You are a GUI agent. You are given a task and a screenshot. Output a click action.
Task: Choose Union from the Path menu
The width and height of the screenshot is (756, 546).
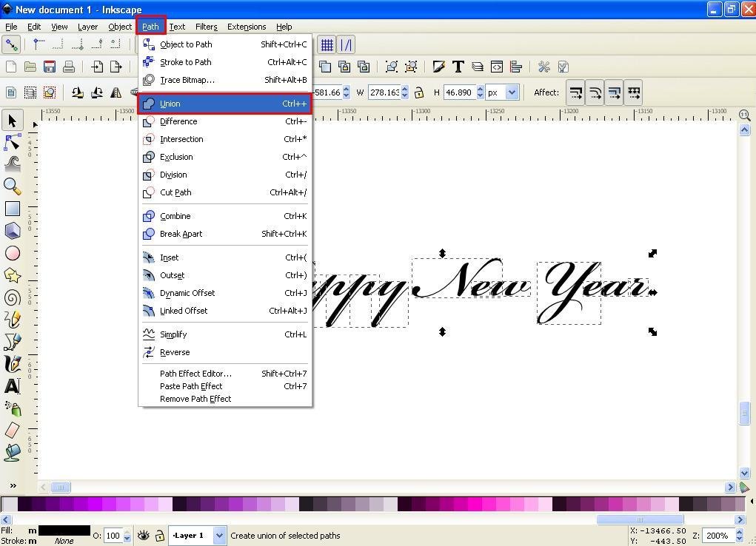pyautogui.click(x=224, y=104)
